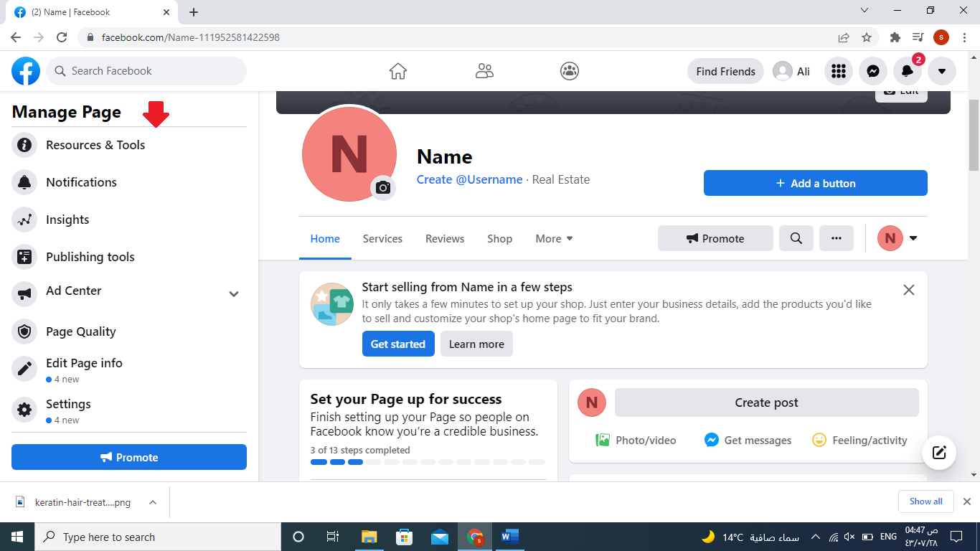The height and width of the screenshot is (551, 980).
Task: Click the blue Promote button in sidebar
Action: [129, 457]
